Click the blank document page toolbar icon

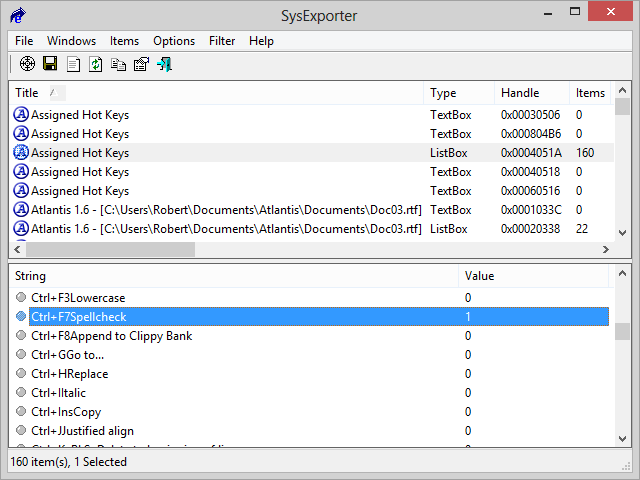[73, 64]
